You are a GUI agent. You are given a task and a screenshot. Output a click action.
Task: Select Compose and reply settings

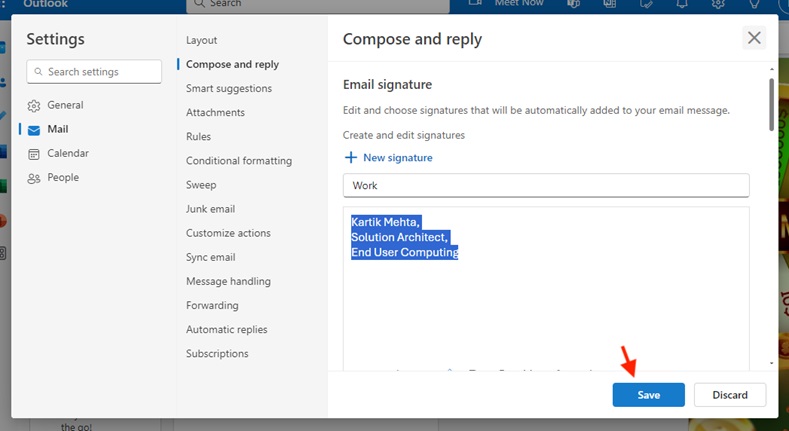click(x=232, y=64)
